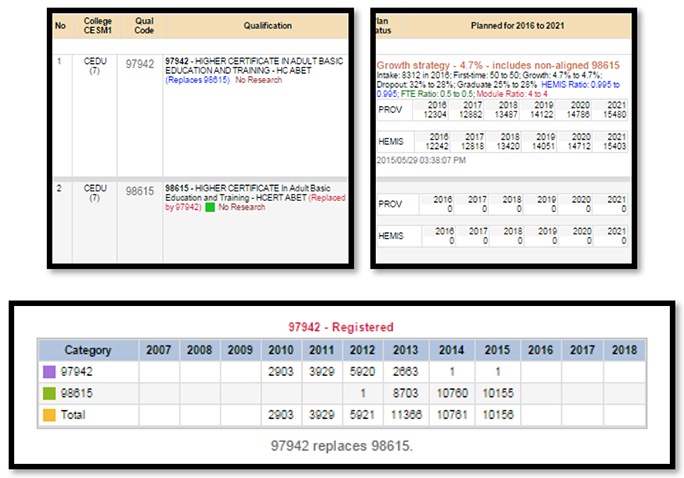Click the orange swatch beside Total
684x478 pixels.
coord(48,414)
